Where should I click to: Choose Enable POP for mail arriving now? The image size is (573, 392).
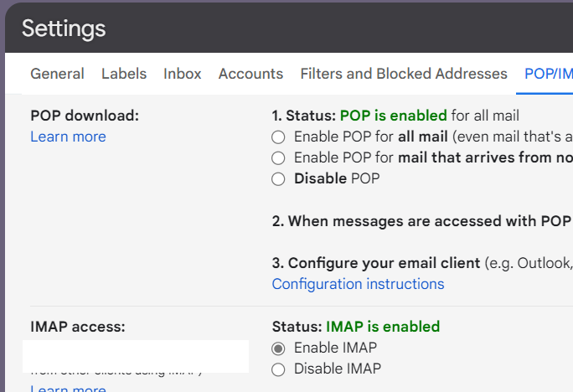(278, 157)
